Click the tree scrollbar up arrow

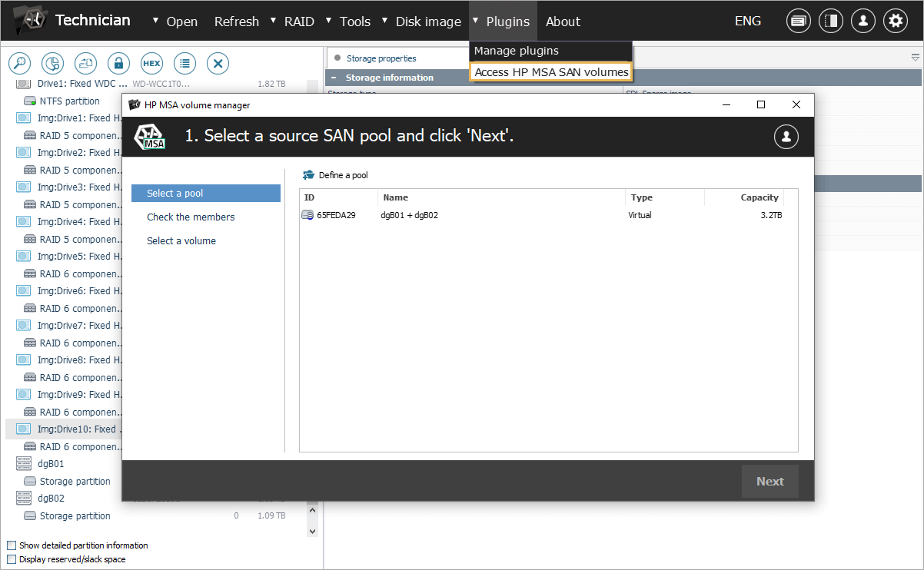point(311,509)
